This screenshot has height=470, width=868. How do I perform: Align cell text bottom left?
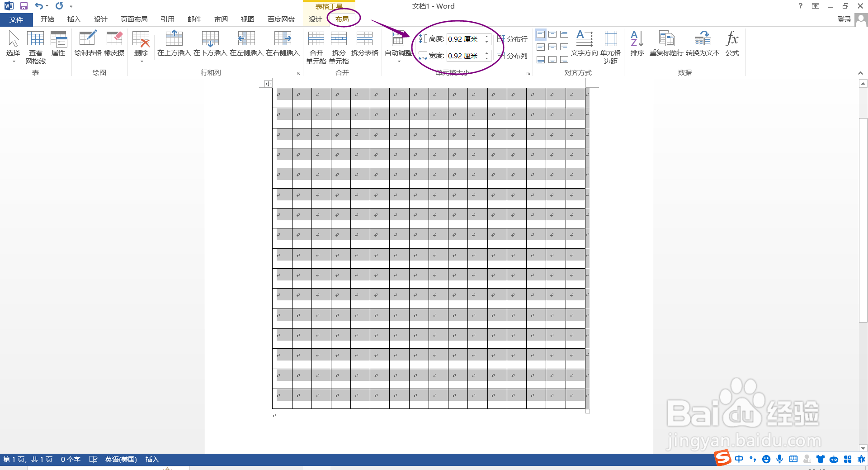[x=541, y=60]
